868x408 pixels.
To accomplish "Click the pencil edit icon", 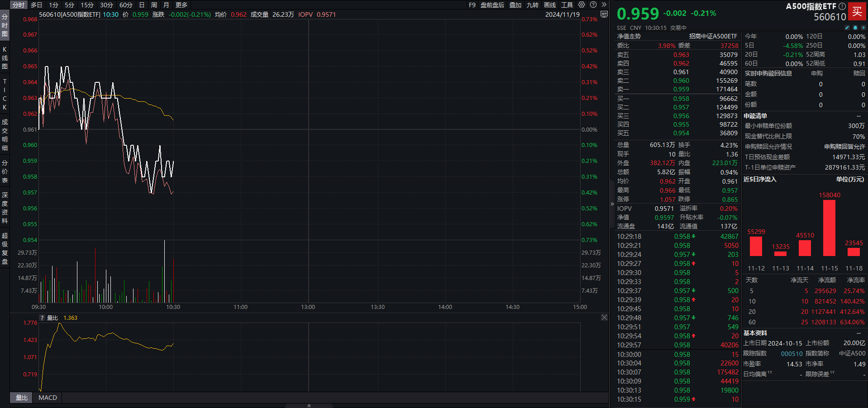I will click(847, 28).
